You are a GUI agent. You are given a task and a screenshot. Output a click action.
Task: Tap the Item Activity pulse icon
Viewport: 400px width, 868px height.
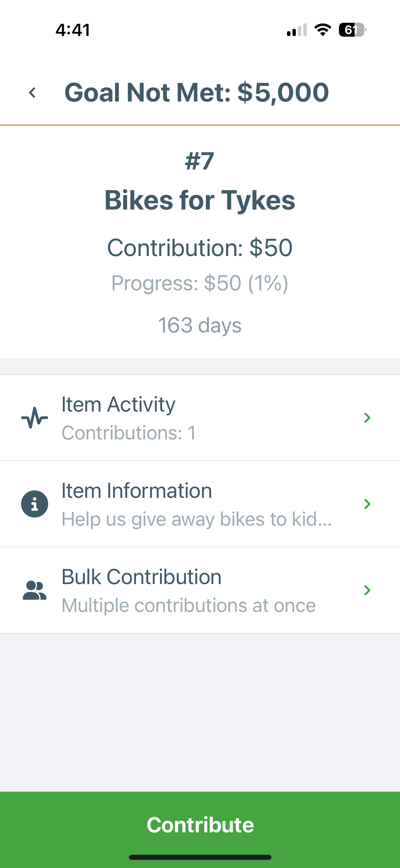coord(35,418)
